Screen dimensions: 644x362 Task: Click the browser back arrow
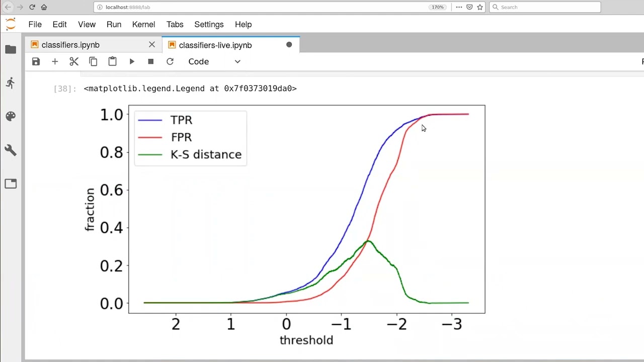pyautogui.click(x=8, y=7)
